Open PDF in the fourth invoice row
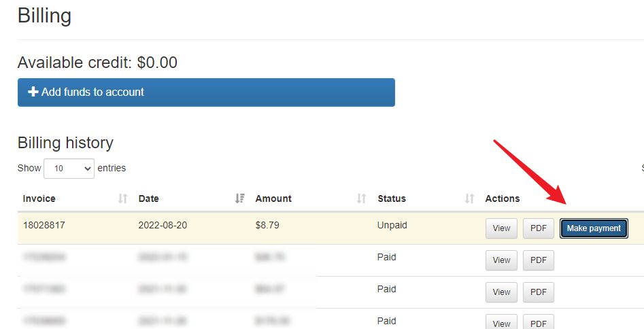This screenshot has height=329, width=644. click(538, 323)
